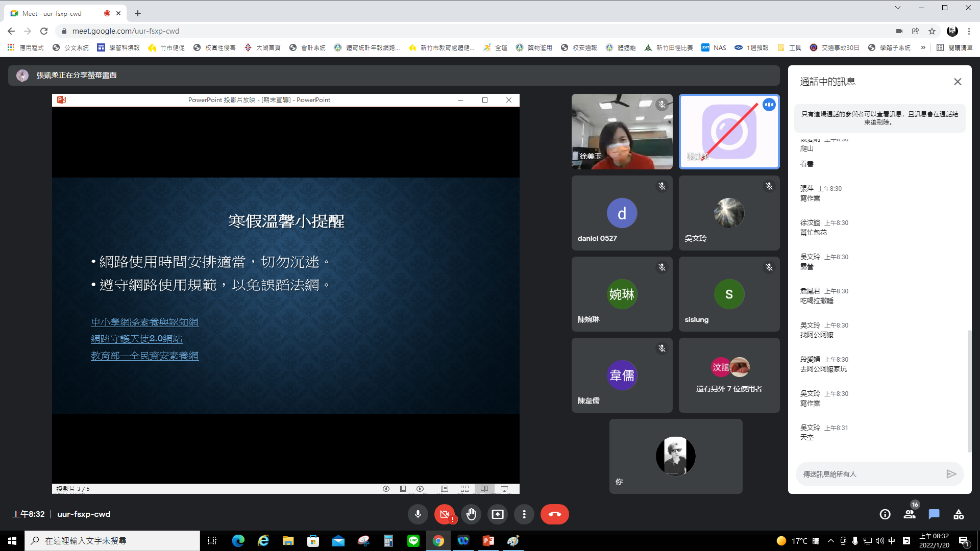Open the more options three-dot menu
Image resolution: width=980 pixels, height=551 pixels.
tap(524, 514)
